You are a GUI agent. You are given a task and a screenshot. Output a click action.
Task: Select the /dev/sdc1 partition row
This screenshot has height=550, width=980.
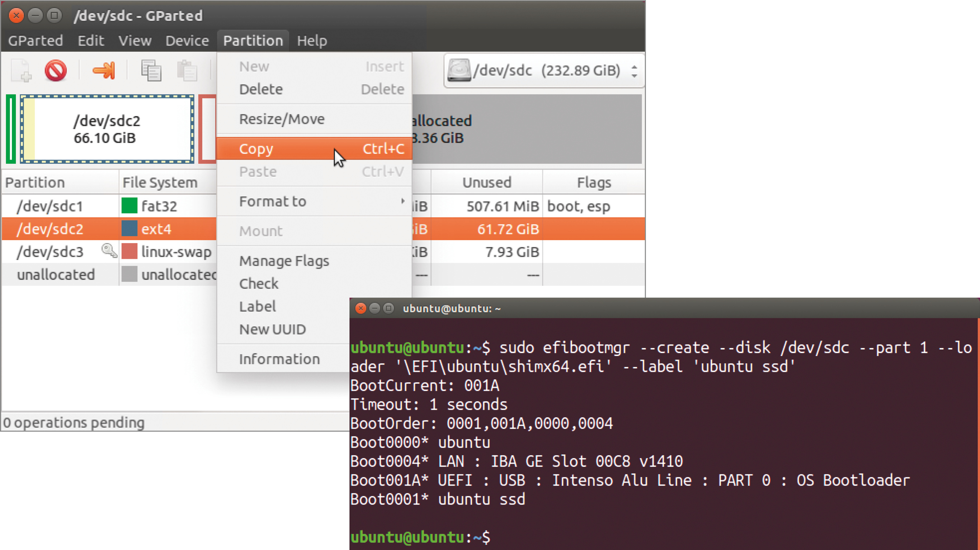50,206
